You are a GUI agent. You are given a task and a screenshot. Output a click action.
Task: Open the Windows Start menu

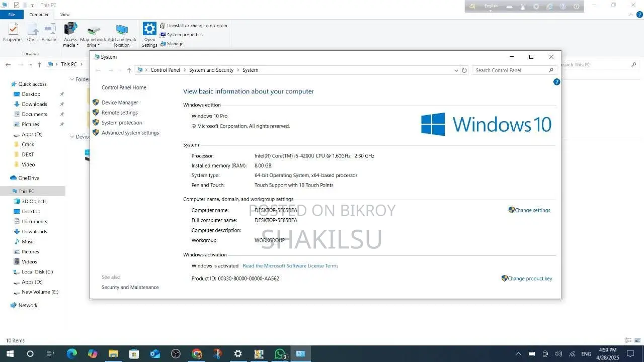point(10,354)
